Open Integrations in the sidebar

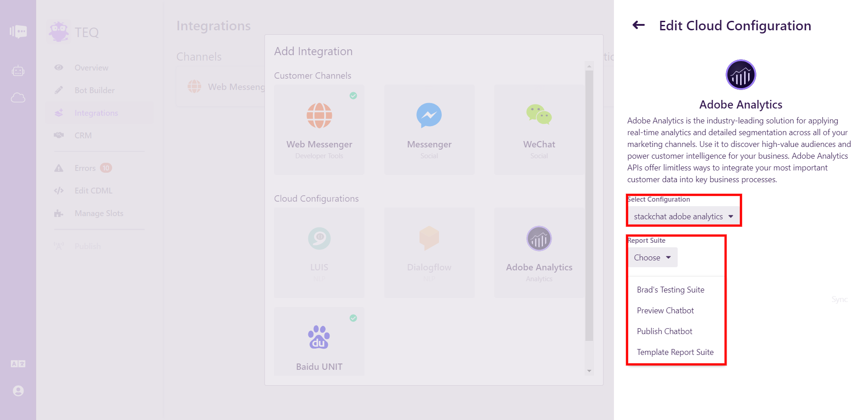pos(99,113)
